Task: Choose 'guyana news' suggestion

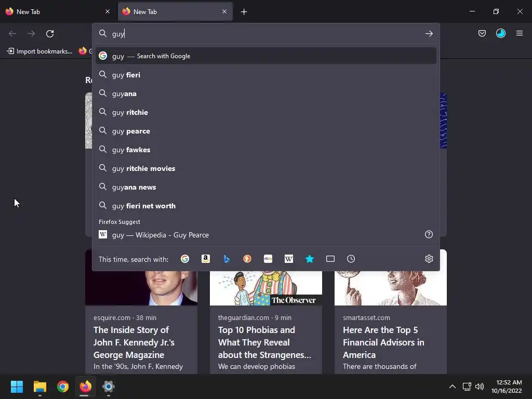Action: pyautogui.click(x=266, y=187)
